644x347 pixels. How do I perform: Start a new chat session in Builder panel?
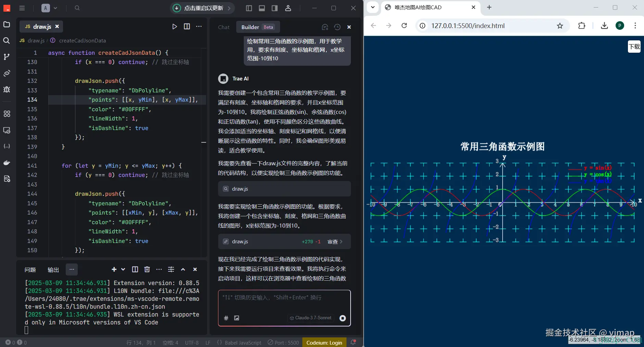click(325, 27)
